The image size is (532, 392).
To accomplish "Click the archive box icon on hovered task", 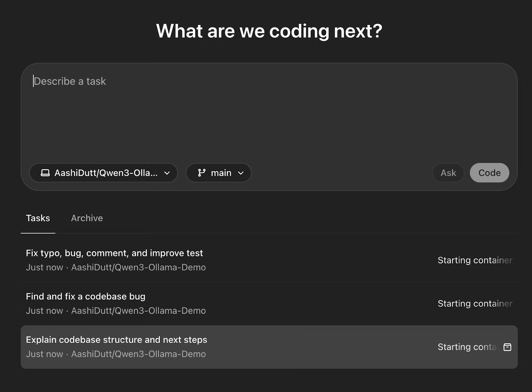I will coord(508,347).
